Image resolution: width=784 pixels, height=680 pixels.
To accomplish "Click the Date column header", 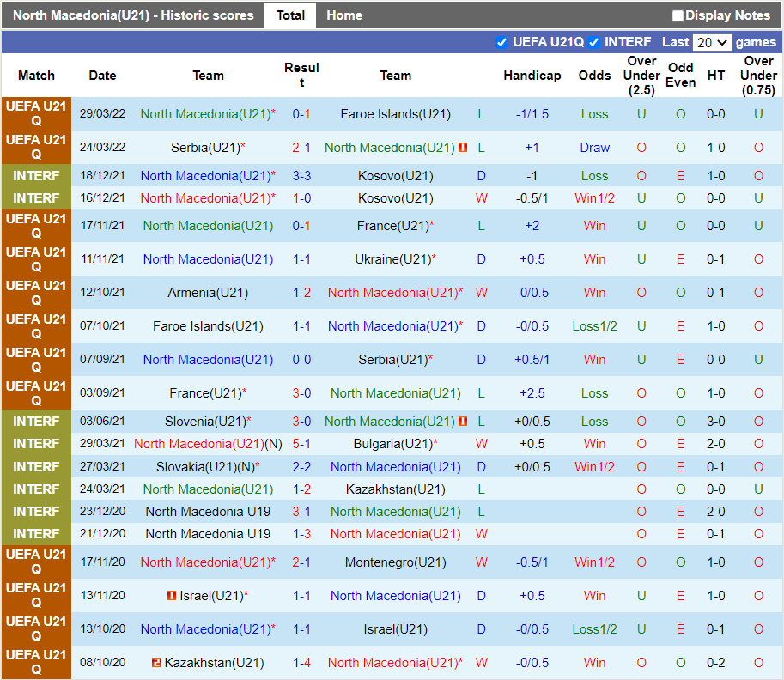I will (102, 76).
